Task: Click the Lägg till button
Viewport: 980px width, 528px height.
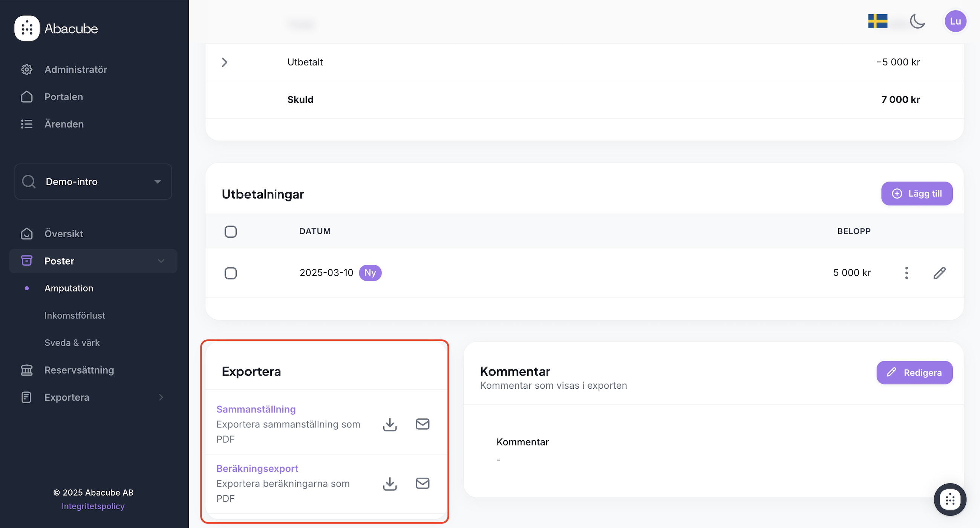Action: 916,194
